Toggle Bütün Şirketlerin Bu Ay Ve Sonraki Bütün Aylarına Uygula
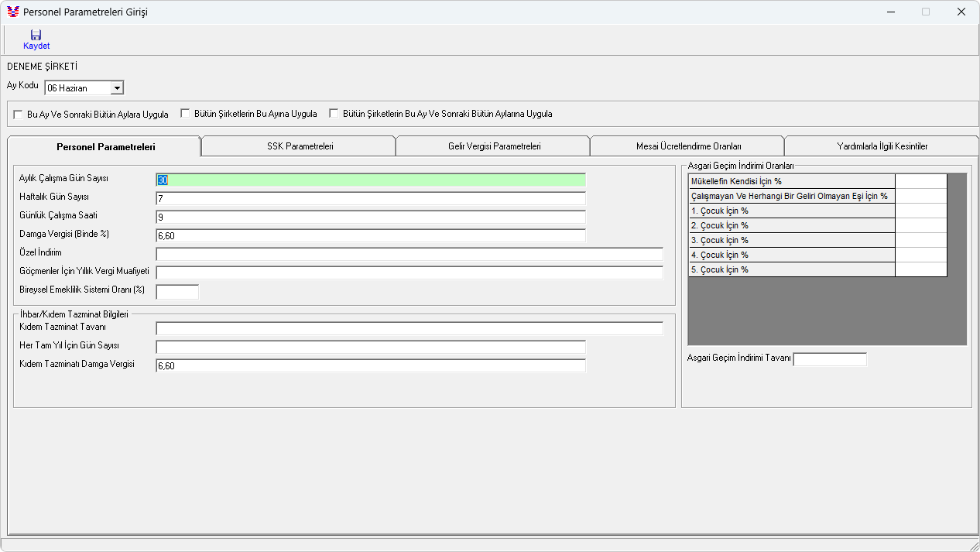This screenshot has width=980, height=552. coord(334,114)
